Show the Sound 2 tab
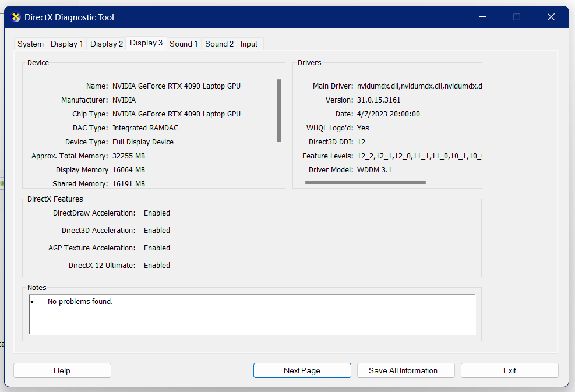The image size is (575, 392). pos(219,44)
